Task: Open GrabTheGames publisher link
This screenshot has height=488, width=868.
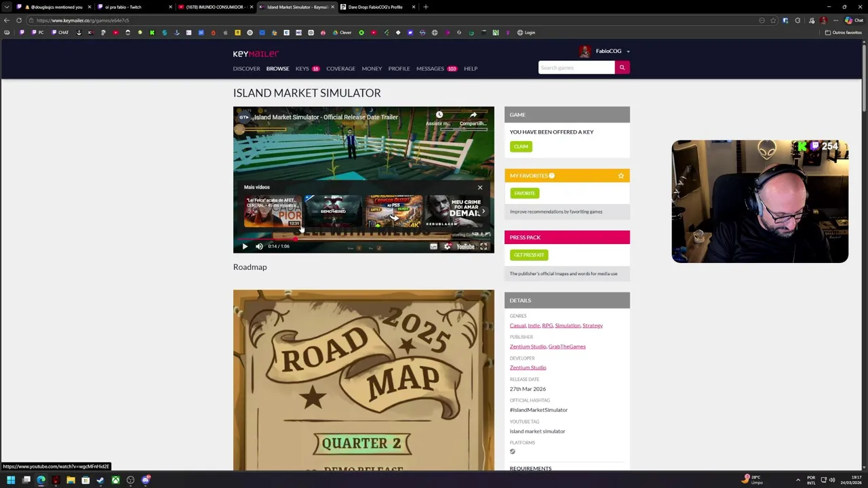Action: click(x=567, y=346)
